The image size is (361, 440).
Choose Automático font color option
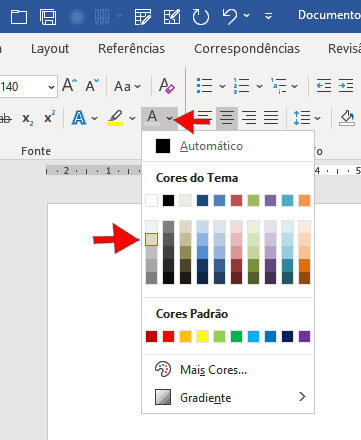[x=228, y=146]
